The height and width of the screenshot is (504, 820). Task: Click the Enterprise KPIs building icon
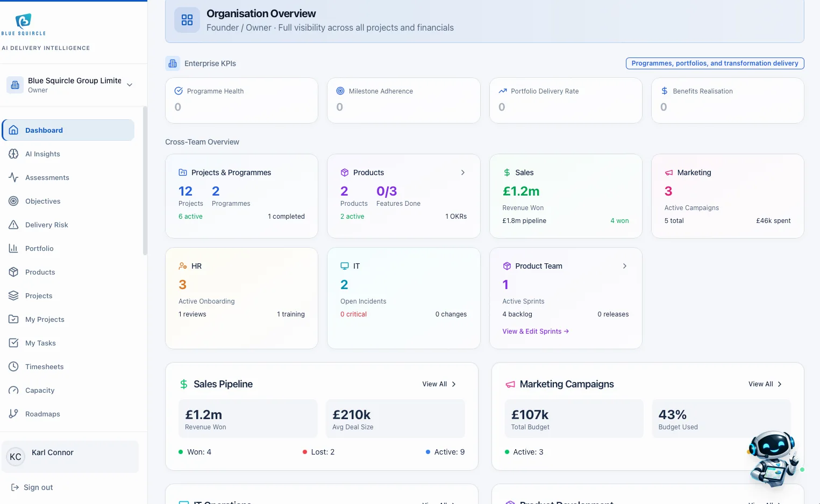click(x=173, y=63)
